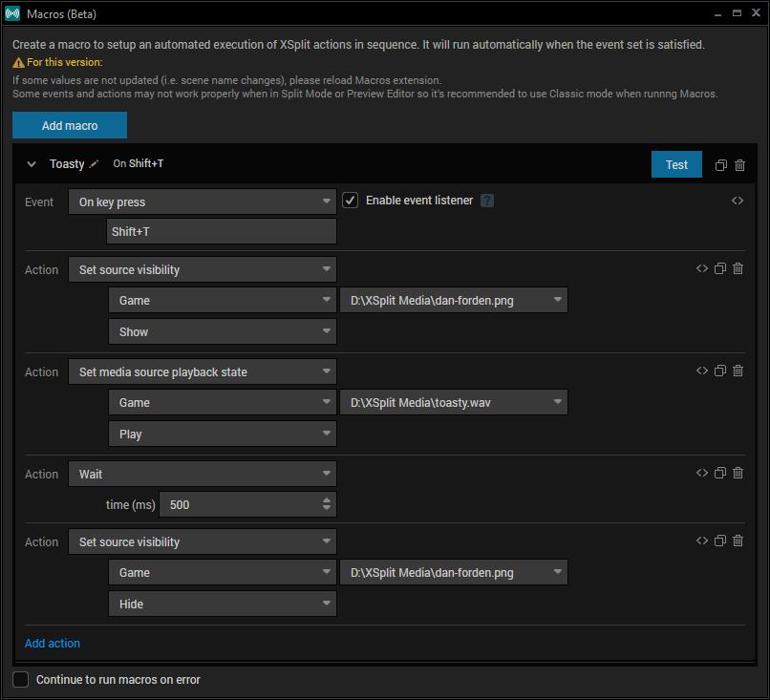Minimize the Macros (Beta) window
This screenshot has width=770, height=700.
(x=718, y=14)
